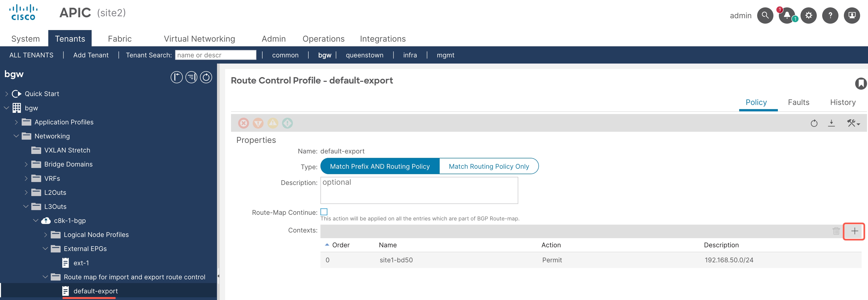Viewport: 868px width, 300px height.
Task: Show major faults orange icon
Action: pos(258,123)
